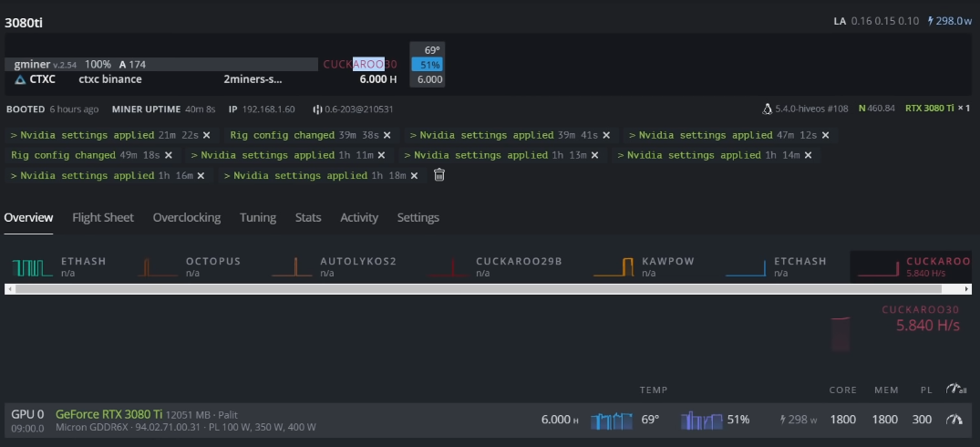The width and height of the screenshot is (980, 447).
Task: Dismiss 'Nvidia settings applied 1h 18m' notification
Action: click(414, 176)
